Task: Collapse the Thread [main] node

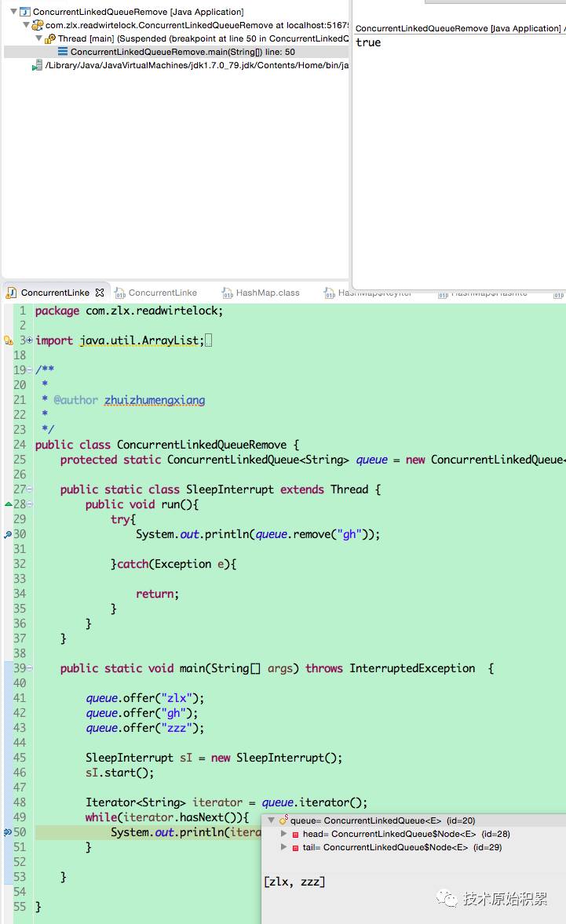Action: pyautogui.click(x=39, y=38)
